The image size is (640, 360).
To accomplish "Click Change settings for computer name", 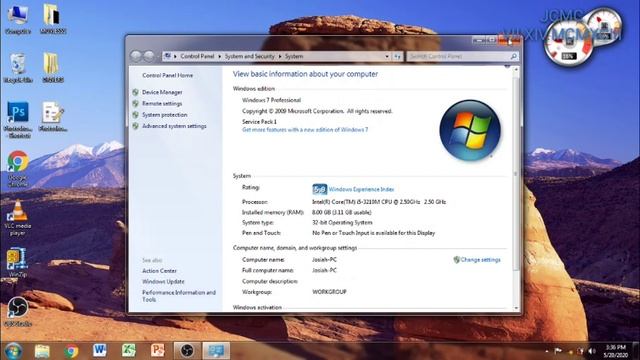I will tap(480, 260).
